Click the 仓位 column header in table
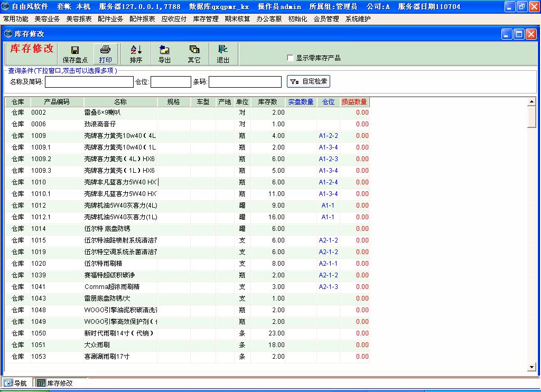The height and width of the screenshot is (392, 541). point(329,102)
